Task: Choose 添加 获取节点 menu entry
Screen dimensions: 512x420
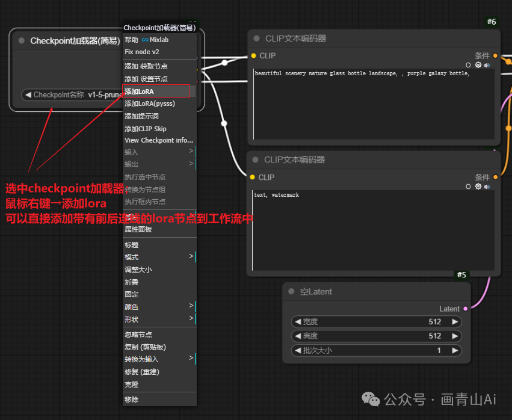Action: (x=159, y=66)
